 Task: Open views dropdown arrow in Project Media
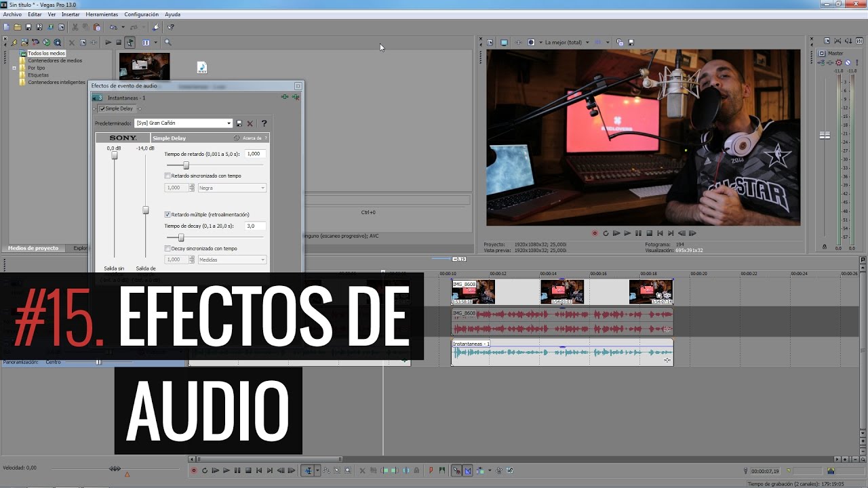click(x=155, y=42)
